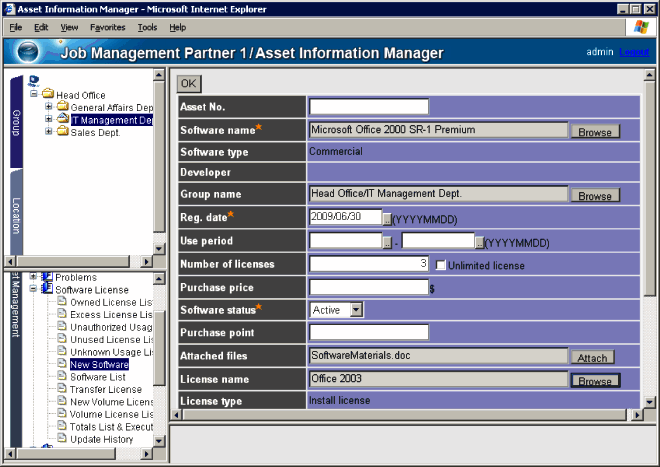Click the computer root icon above Head Office

pyautogui.click(x=34, y=80)
